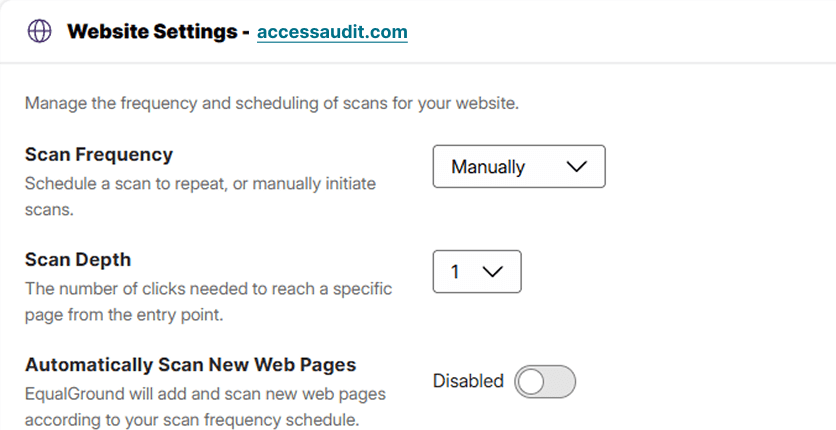This screenshot has width=836, height=430.
Task: Click the 'EqualGround will add and scan' description
Action: (x=205, y=394)
